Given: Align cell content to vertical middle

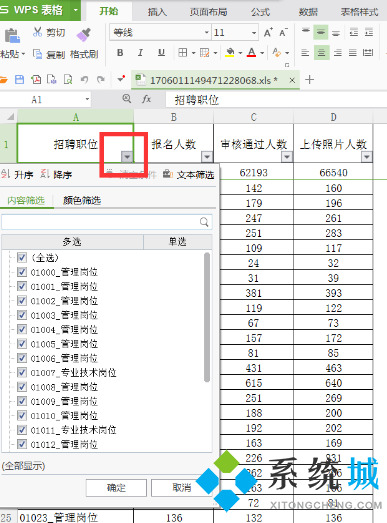Looking at the screenshot, I should (x=321, y=32).
